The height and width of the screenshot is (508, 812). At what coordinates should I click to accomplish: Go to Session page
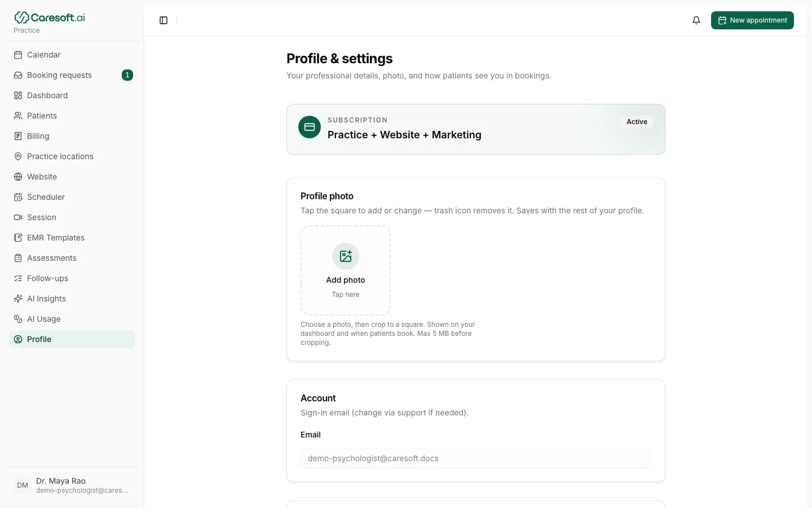[72, 217]
